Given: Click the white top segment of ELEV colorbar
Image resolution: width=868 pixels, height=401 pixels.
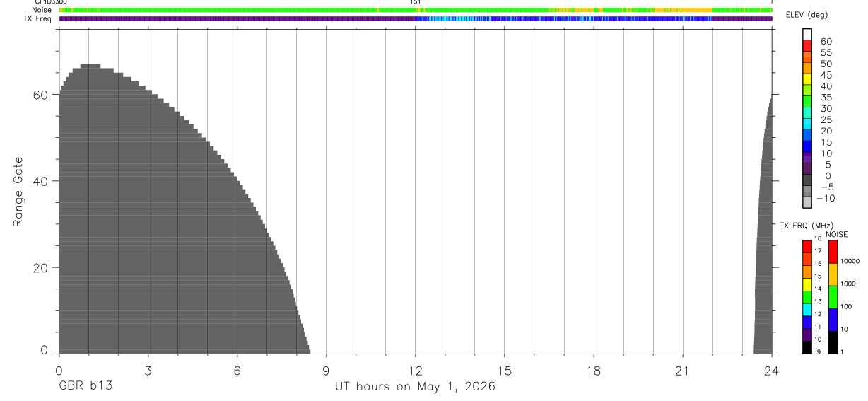Looking at the screenshot, I should (807, 33).
